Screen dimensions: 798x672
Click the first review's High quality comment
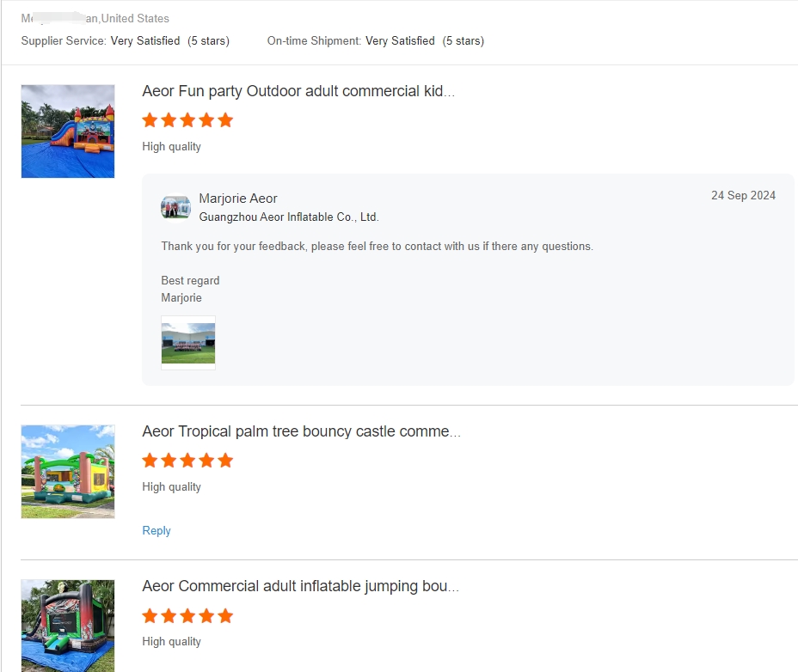171,146
